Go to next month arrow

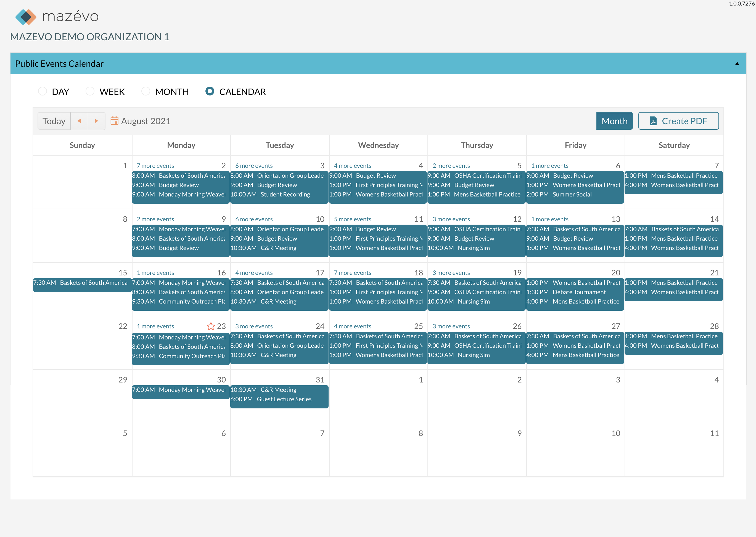[x=97, y=121]
